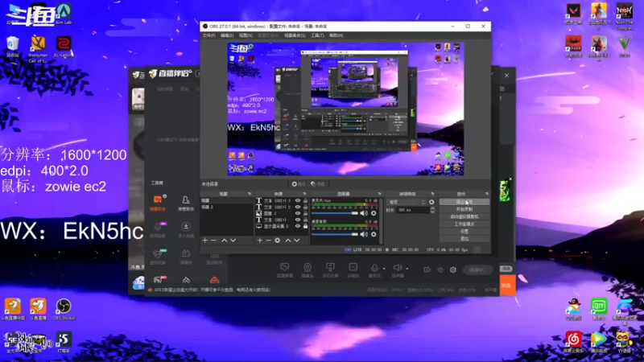This screenshot has width=644, height=362.
Task: Open microphone channel settings gear in mixer
Action: click(374, 213)
